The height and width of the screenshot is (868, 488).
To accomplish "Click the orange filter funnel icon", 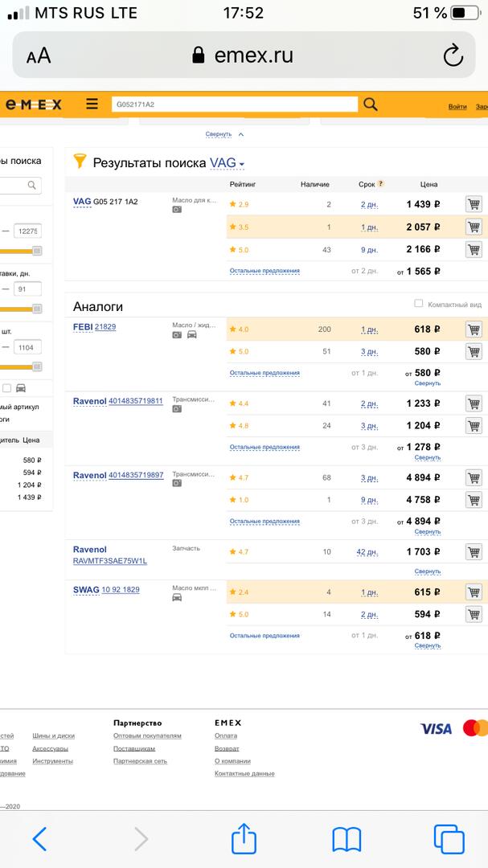I will [80, 162].
